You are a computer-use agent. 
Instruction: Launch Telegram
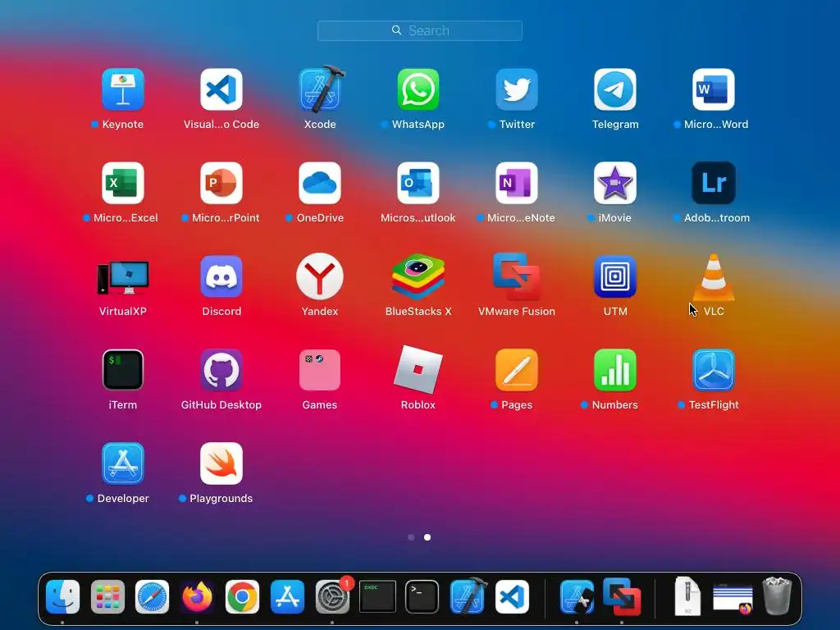[x=615, y=89]
